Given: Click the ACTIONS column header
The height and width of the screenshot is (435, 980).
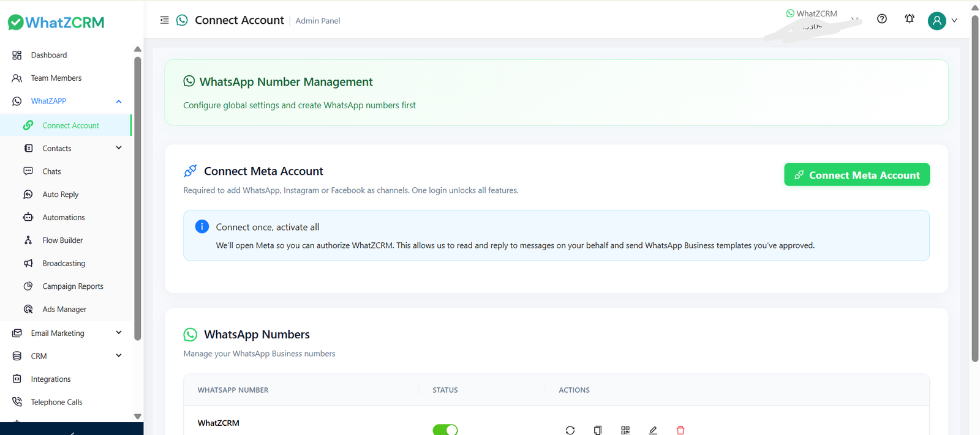Looking at the screenshot, I should pyautogui.click(x=574, y=390).
